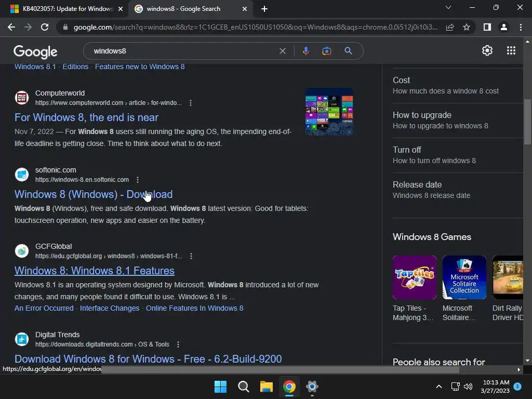Bookmark this page with the star

(467, 27)
